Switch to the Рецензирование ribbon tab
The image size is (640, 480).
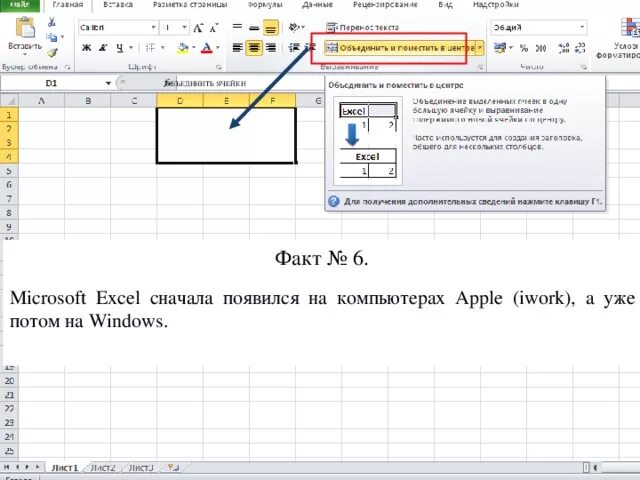(x=385, y=5)
